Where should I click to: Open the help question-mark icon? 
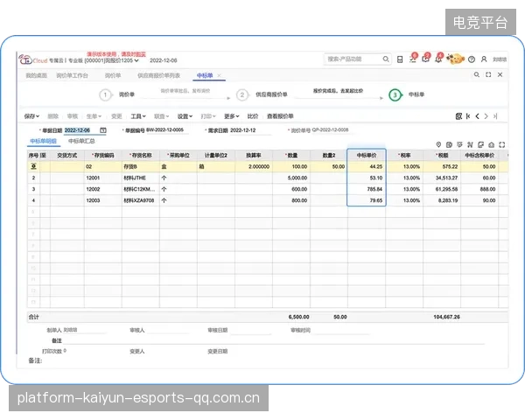click(x=472, y=59)
